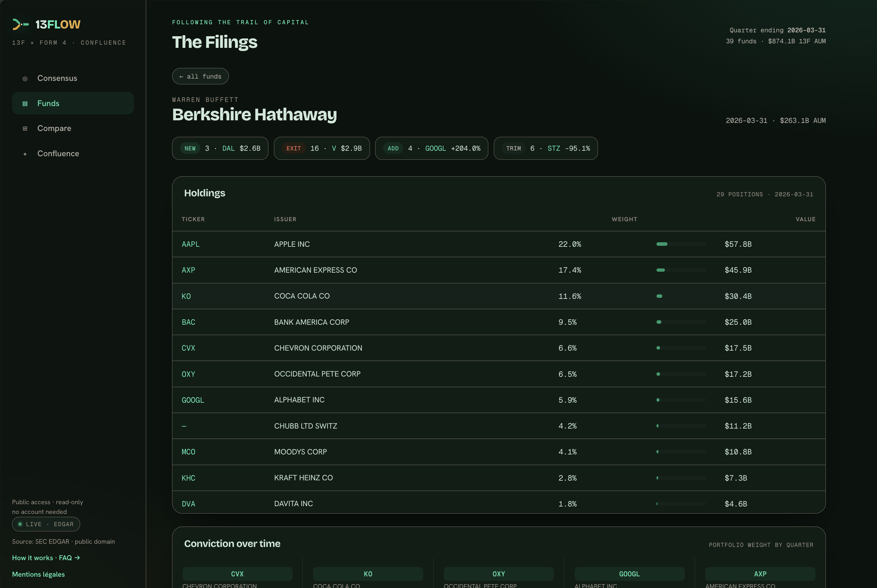The width and height of the screenshot is (877, 588).
Task: Open the Consensus section
Action: 73,78
